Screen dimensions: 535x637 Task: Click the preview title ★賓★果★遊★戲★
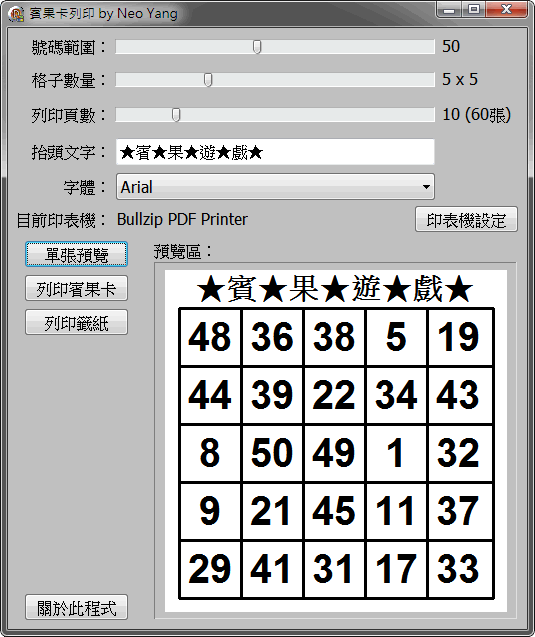(x=336, y=289)
